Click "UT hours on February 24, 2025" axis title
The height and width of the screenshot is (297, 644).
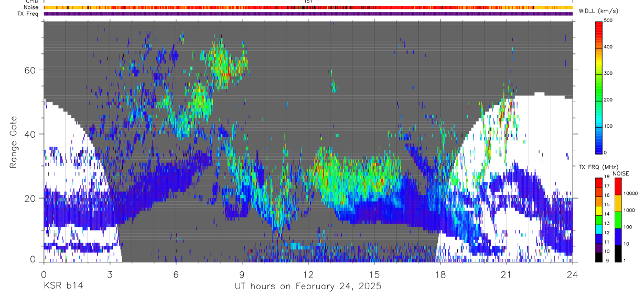click(308, 287)
